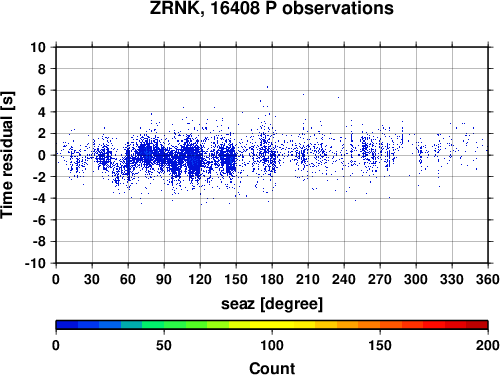Pick the orange segment near colorbar 150
Image resolution: width=500 pixels, height=375 pixels.
pos(380,325)
